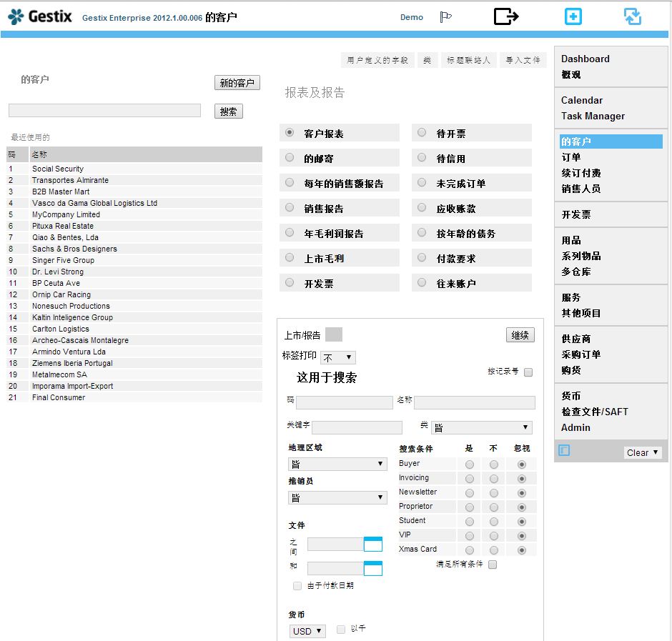Image resolution: width=672 pixels, height=641 pixels.
Task: Click the flag icon beside Demo
Action: (445, 17)
